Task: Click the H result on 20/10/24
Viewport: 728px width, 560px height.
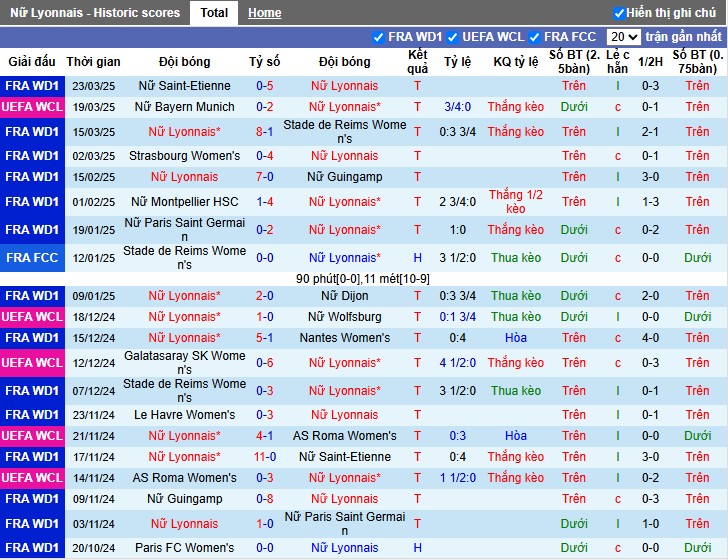Action: coord(417,548)
